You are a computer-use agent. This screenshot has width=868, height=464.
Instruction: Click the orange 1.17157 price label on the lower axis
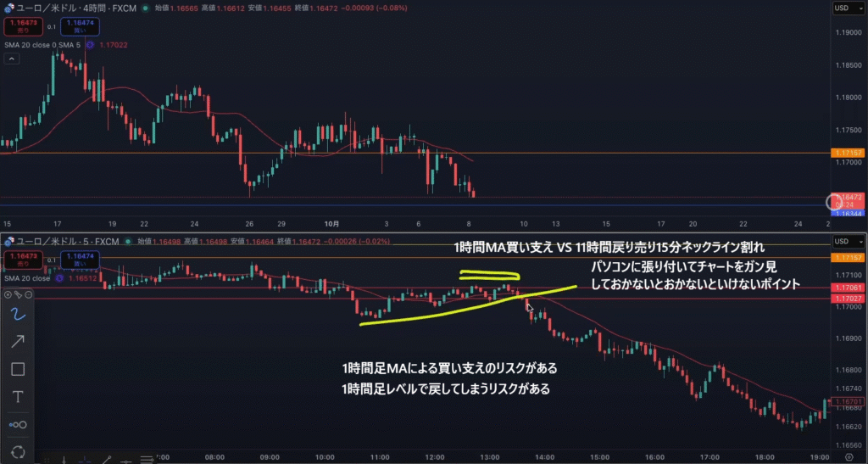[x=848, y=258]
